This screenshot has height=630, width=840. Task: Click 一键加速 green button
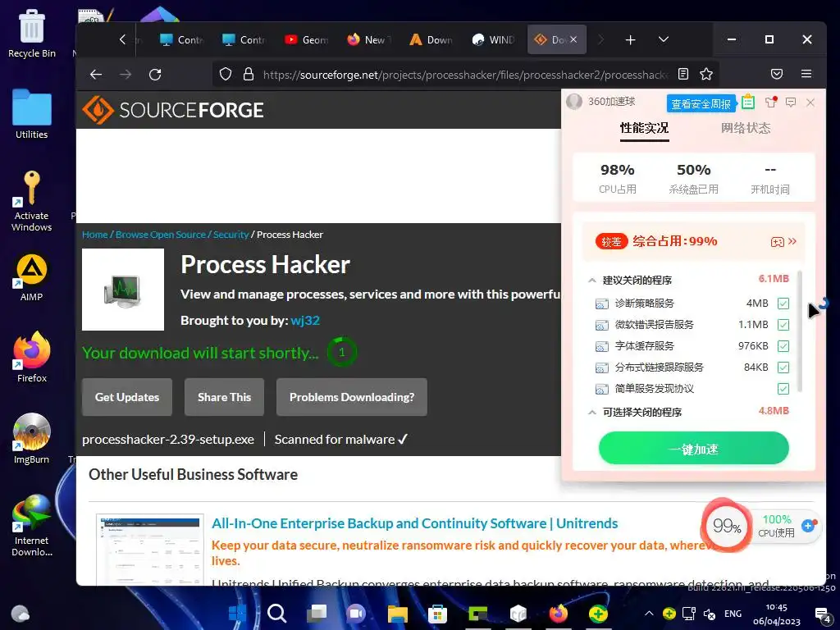pos(694,449)
